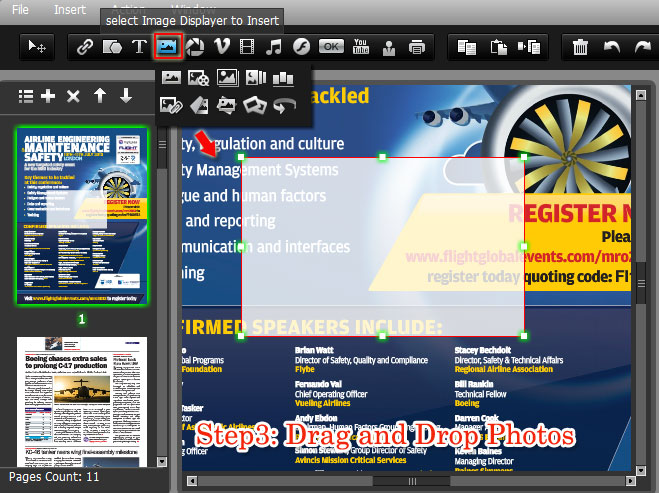Choose the rotating frames option
Viewport: 659px width, 493px height.
coord(255,105)
